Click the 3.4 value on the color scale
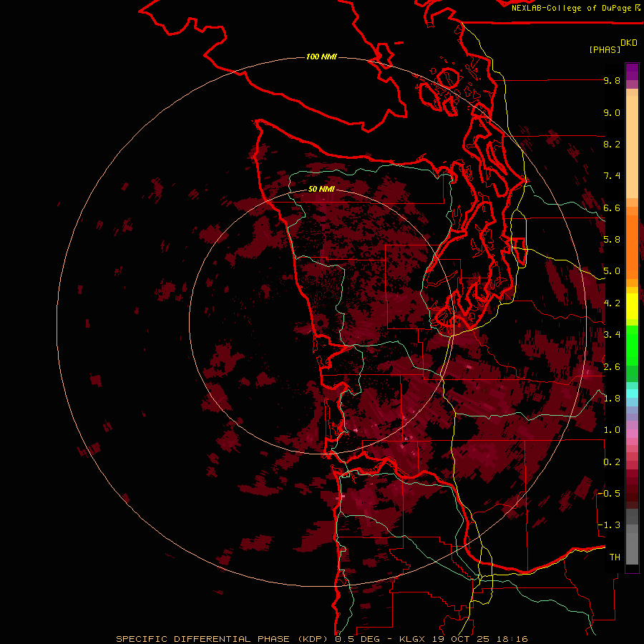 coord(612,335)
